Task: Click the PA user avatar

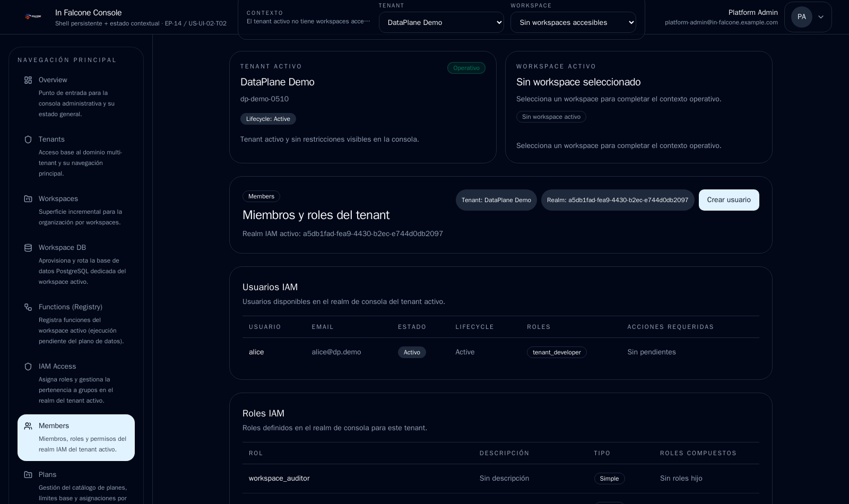Action: click(x=801, y=17)
